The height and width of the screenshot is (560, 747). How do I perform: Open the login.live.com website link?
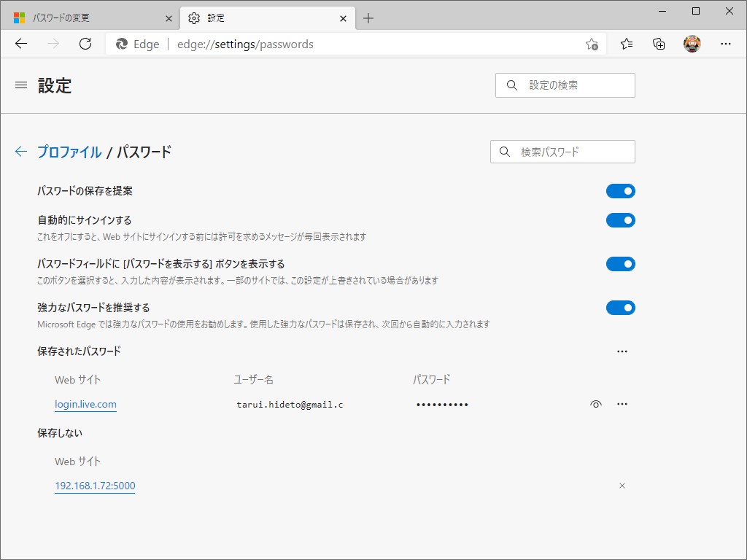[85, 403]
